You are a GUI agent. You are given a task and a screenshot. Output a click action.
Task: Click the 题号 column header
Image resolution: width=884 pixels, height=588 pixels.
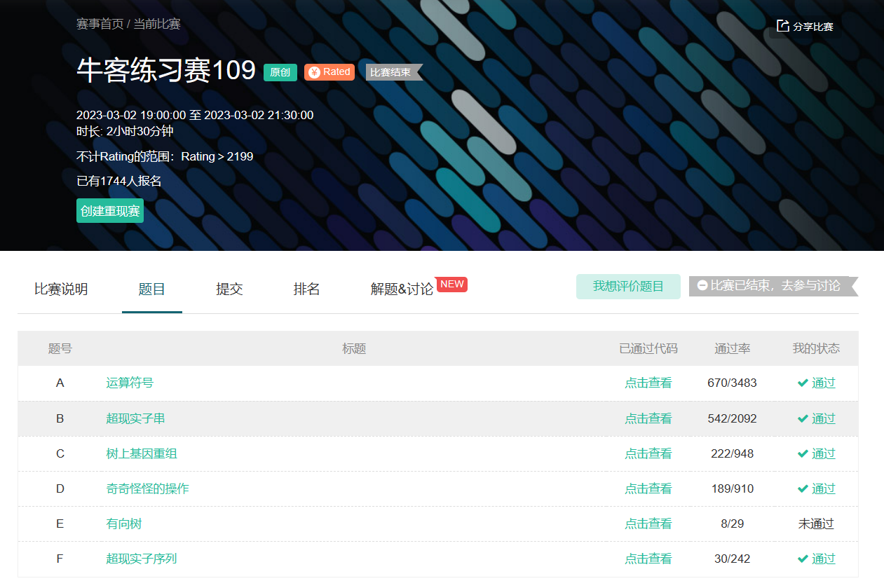(x=60, y=348)
